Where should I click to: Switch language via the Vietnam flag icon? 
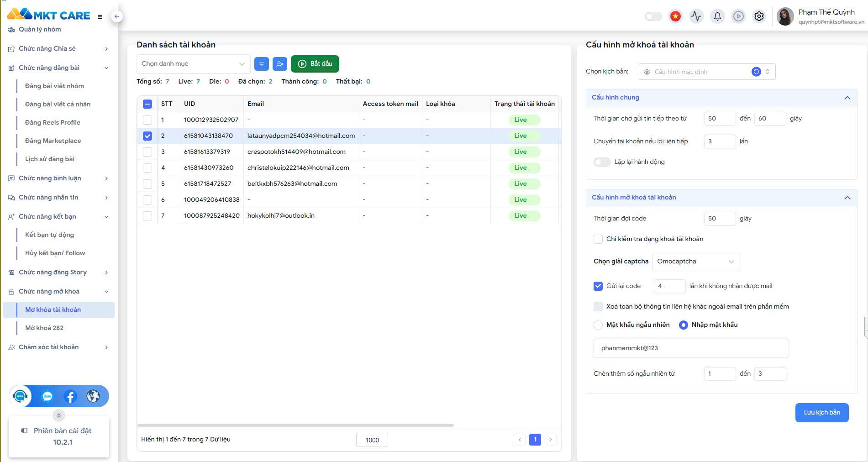pos(675,16)
